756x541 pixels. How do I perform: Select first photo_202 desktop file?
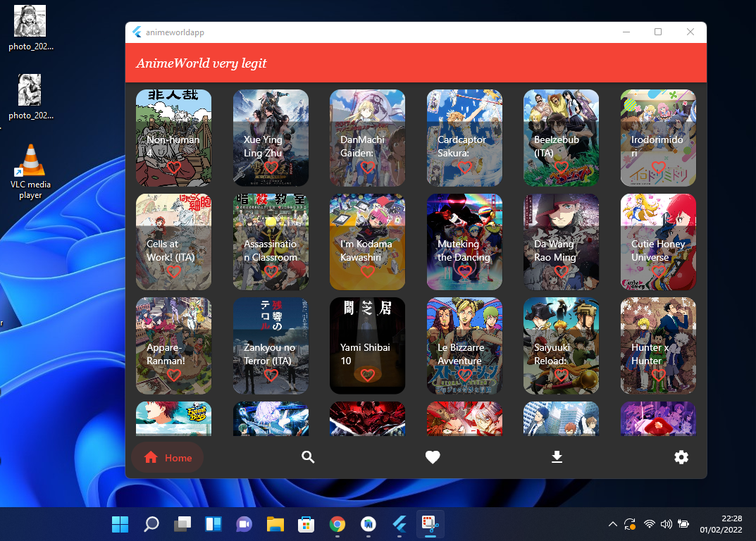pos(30,28)
